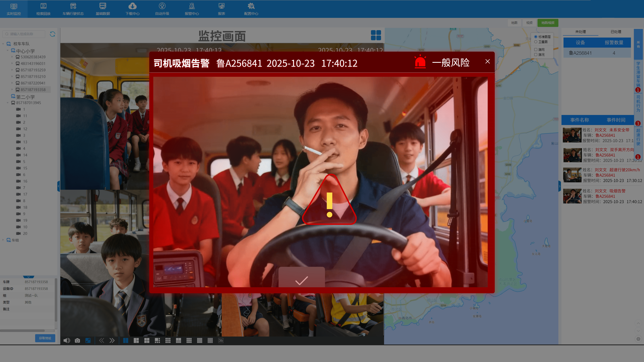Enable the 路况 traffic checkbox
Image resolution: width=644 pixels, height=362 pixels.
[x=536, y=55]
